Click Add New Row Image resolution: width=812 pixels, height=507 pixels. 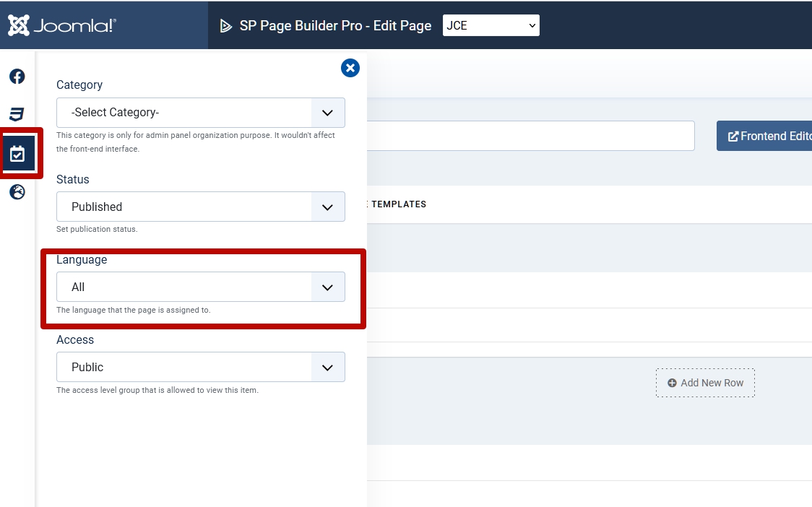pos(705,383)
